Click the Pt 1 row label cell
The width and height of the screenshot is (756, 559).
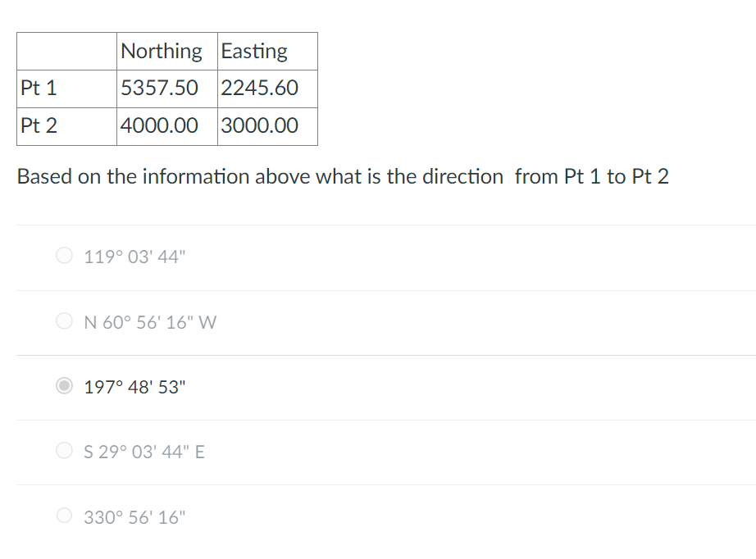[x=66, y=89]
